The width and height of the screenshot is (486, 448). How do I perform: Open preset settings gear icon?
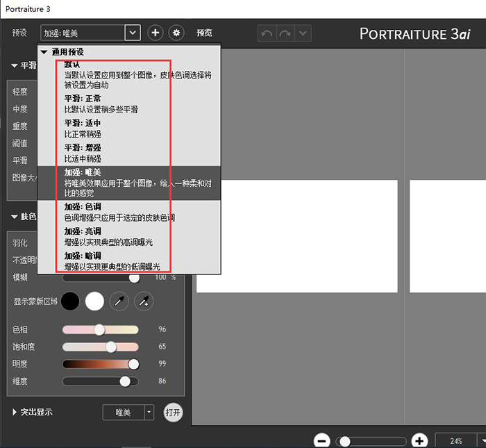coord(176,33)
